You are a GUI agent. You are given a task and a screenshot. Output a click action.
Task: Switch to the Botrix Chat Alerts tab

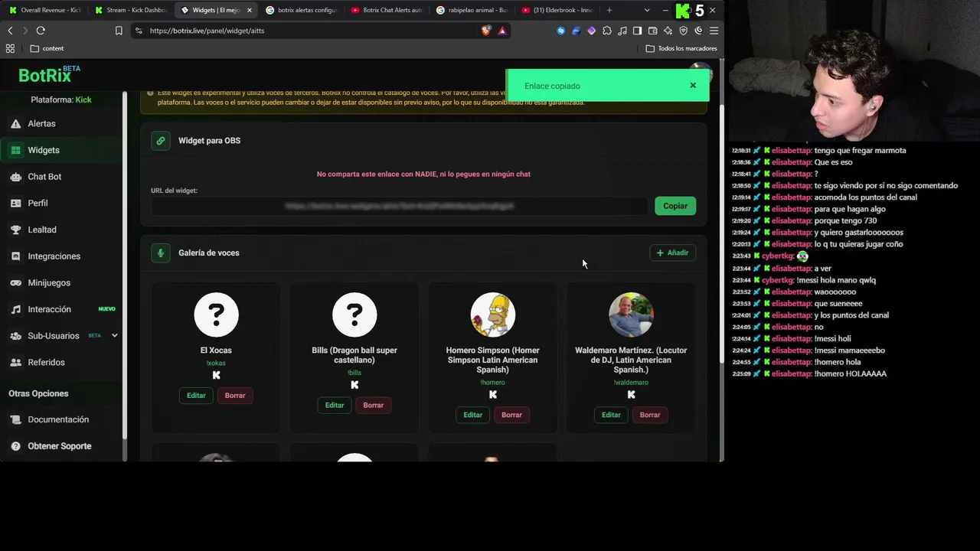(387, 10)
